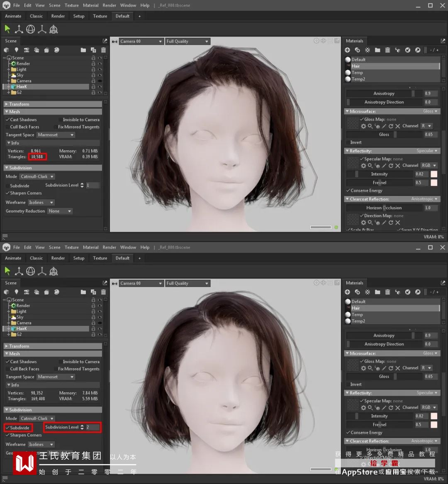Click the Gloss Map settings gear in upper window
This screenshot has width=448, height=484.
(x=363, y=126)
